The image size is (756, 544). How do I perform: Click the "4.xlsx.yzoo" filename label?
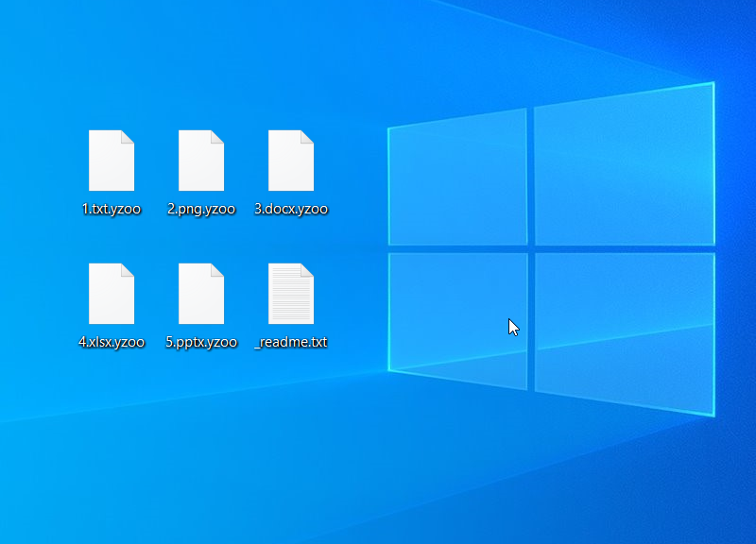[112, 343]
